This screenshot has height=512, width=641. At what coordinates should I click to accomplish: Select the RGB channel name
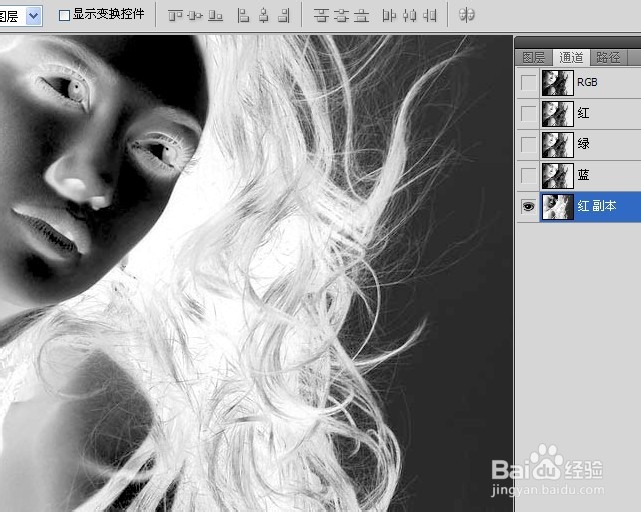[587, 82]
